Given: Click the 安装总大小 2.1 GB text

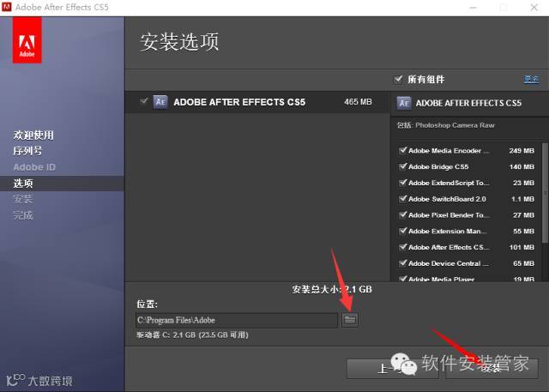Looking at the screenshot, I should pos(332,289).
